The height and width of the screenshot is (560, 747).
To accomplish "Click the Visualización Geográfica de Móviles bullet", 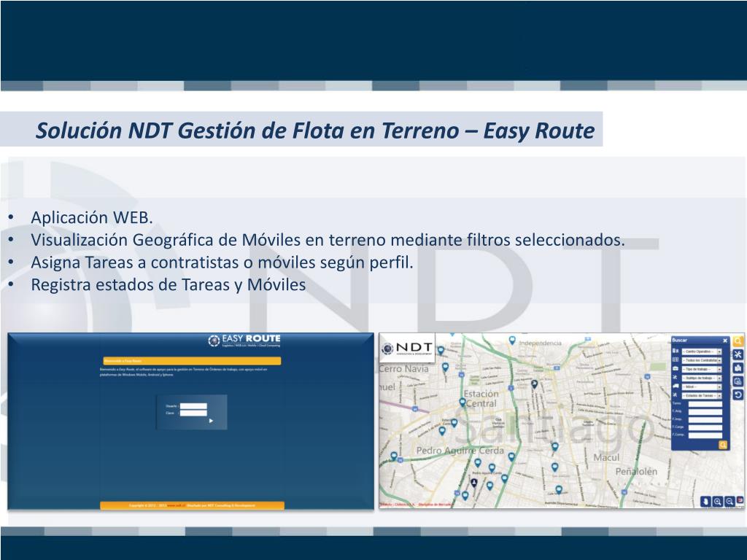I will [x=328, y=239].
